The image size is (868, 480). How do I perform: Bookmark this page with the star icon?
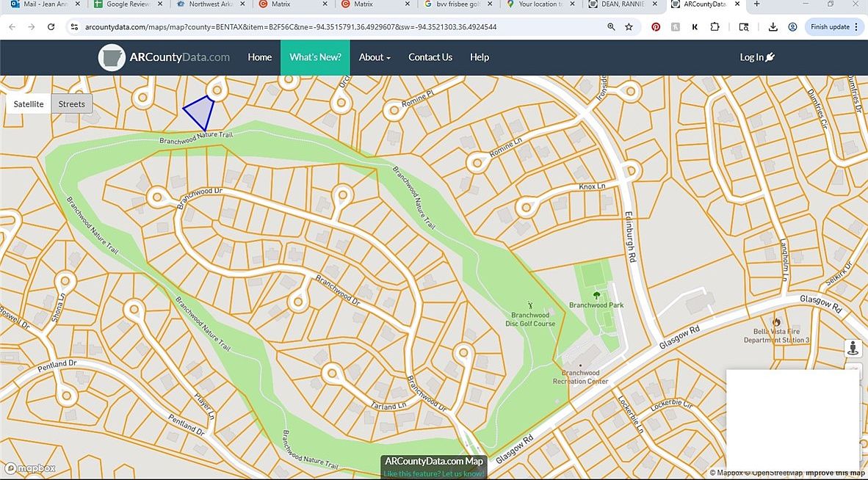click(x=629, y=27)
